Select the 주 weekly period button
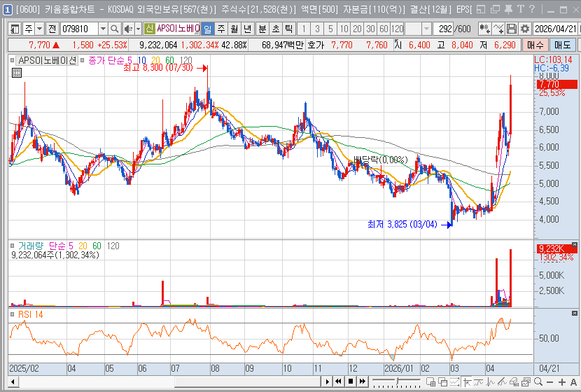 click(220, 29)
